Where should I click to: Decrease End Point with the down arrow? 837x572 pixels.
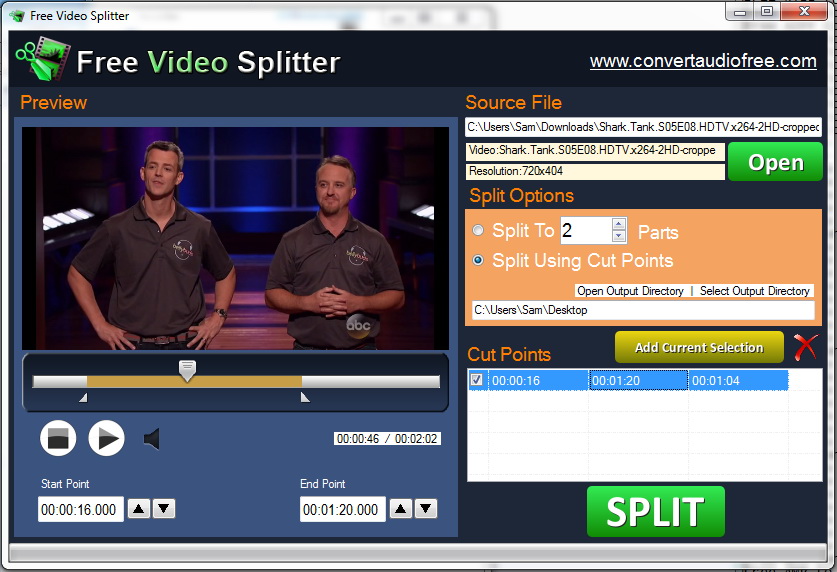(426, 509)
